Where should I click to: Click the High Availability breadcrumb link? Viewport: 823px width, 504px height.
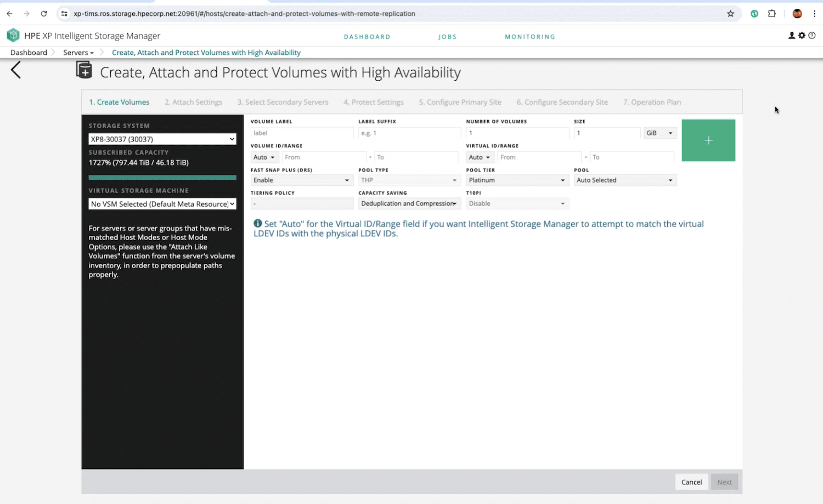point(206,53)
